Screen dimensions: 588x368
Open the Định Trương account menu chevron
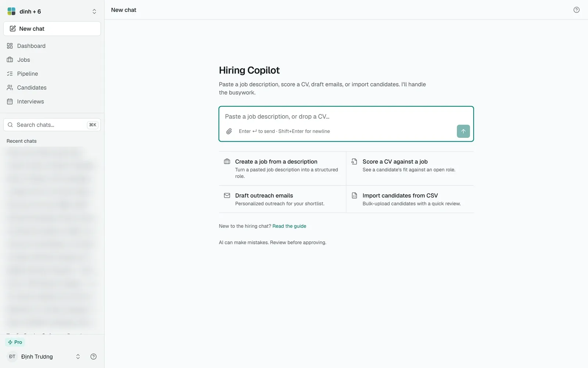click(x=78, y=357)
